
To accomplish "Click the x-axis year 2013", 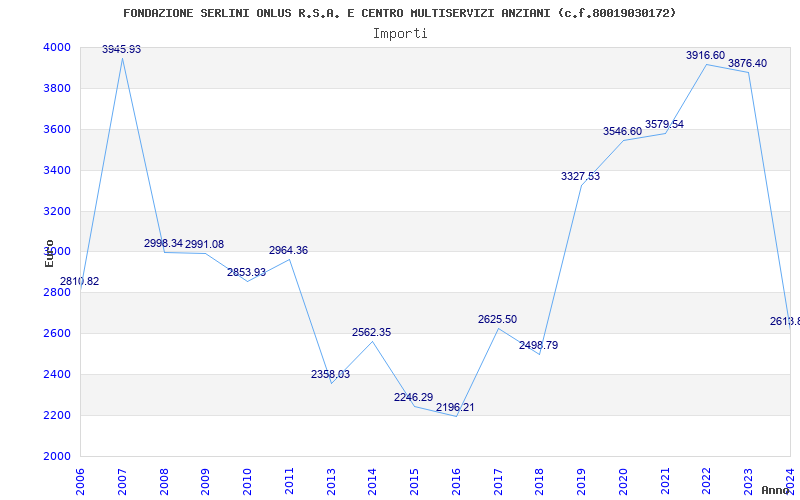I will tap(331, 482).
